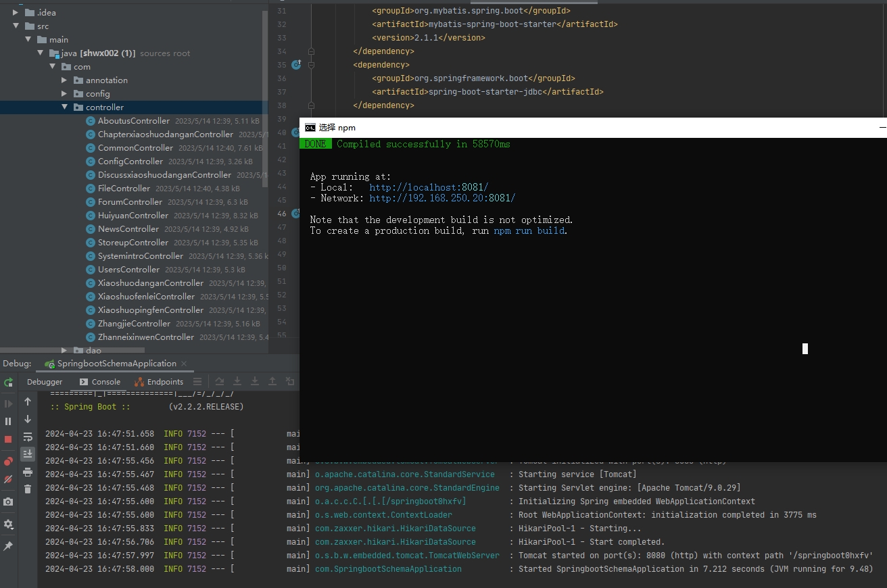Screen dimensions: 887x588
Task: Pause the running program
Action: (x=8, y=421)
